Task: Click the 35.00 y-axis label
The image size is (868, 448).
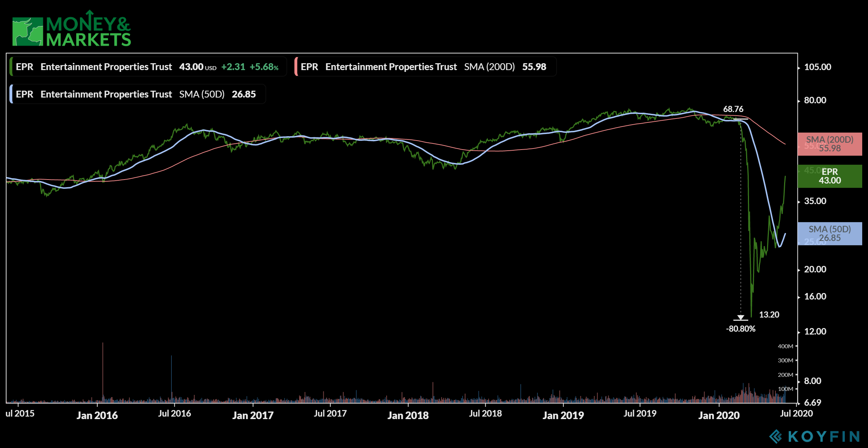Action: click(x=815, y=201)
